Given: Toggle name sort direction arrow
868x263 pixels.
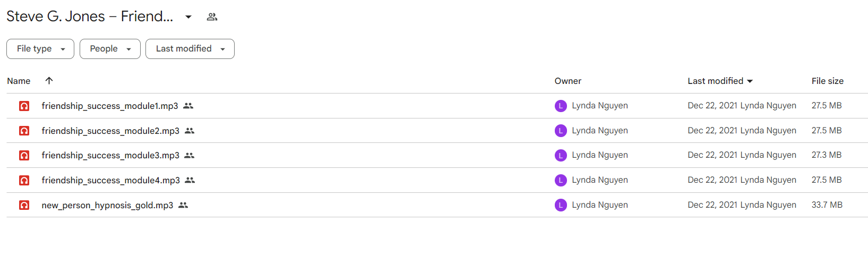Looking at the screenshot, I should (x=49, y=81).
